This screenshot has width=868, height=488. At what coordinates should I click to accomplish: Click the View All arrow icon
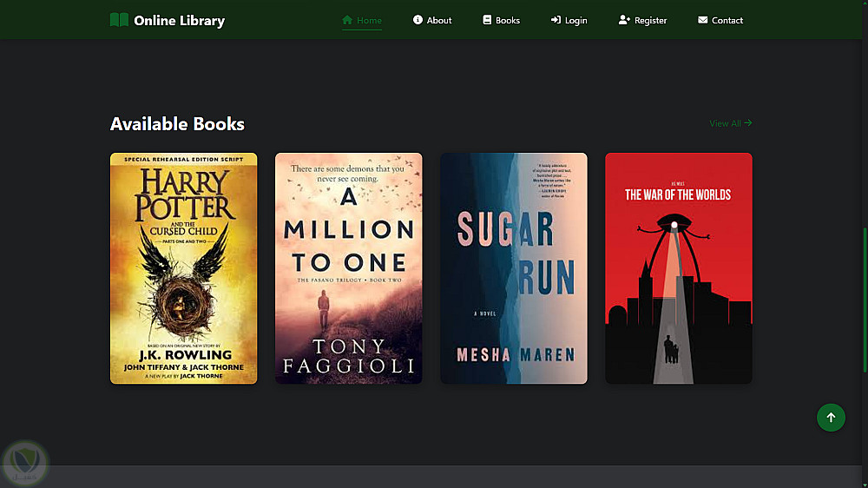click(748, 123)
